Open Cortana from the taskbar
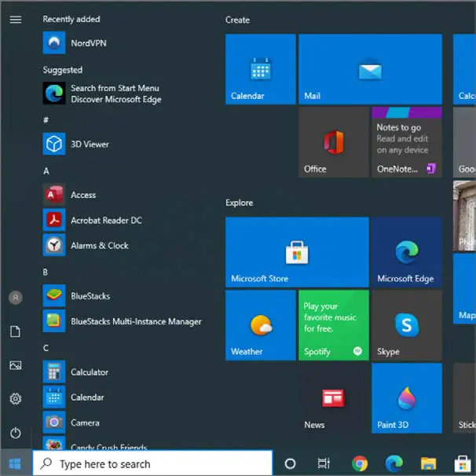476x476 pixels. click(x=290, y=463)
